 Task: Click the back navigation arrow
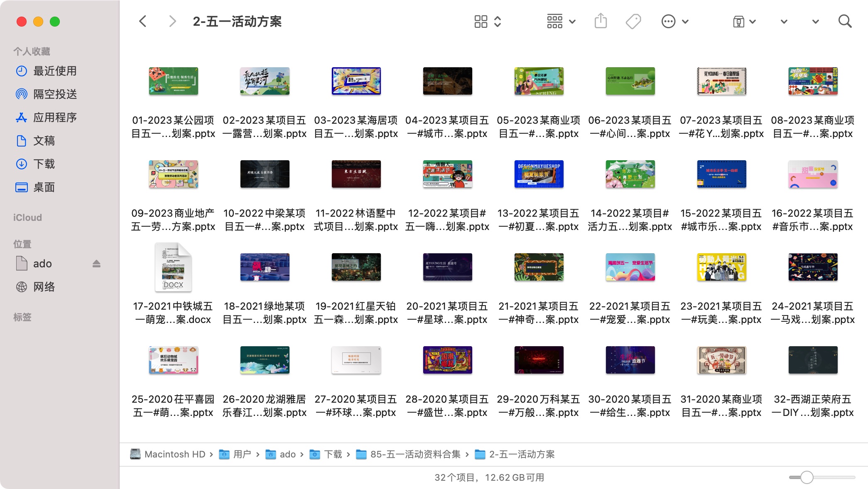pos(143,21)
